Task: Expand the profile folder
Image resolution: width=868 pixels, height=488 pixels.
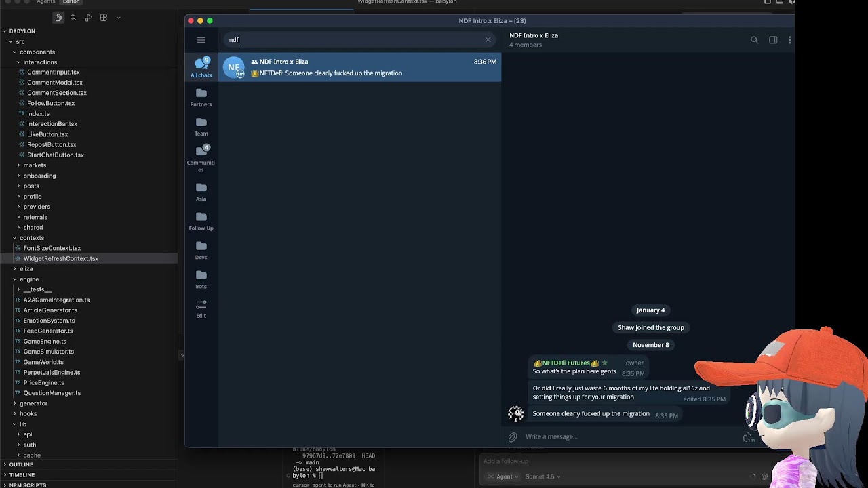Action: [x=32, y=197]
